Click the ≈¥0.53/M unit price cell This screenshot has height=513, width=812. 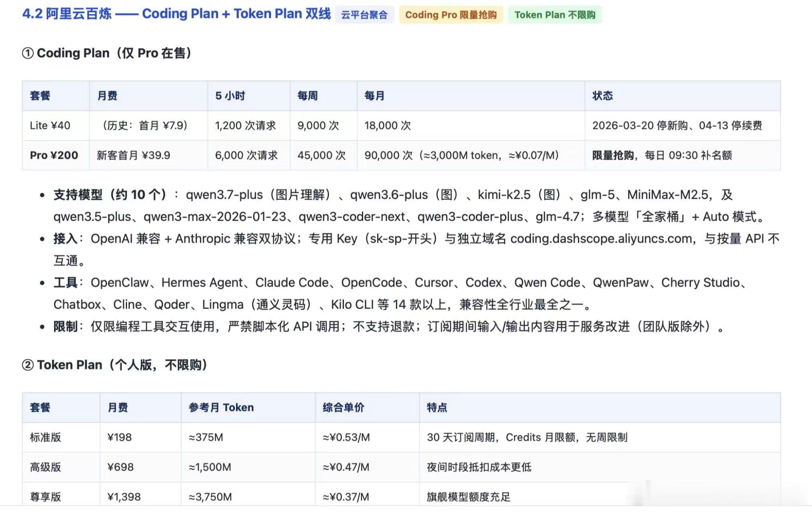coord(367,437)
